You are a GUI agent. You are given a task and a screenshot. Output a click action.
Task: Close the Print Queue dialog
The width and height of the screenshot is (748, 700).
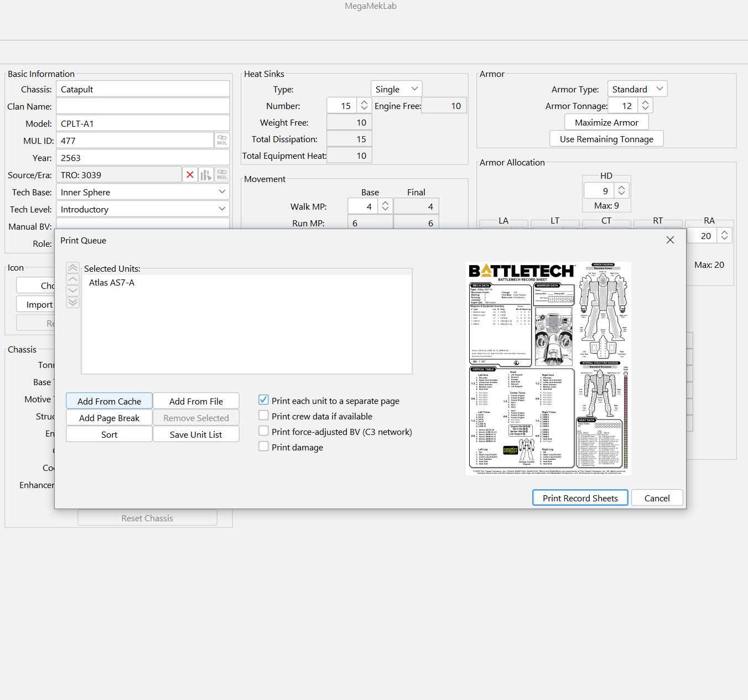point(670,240)
